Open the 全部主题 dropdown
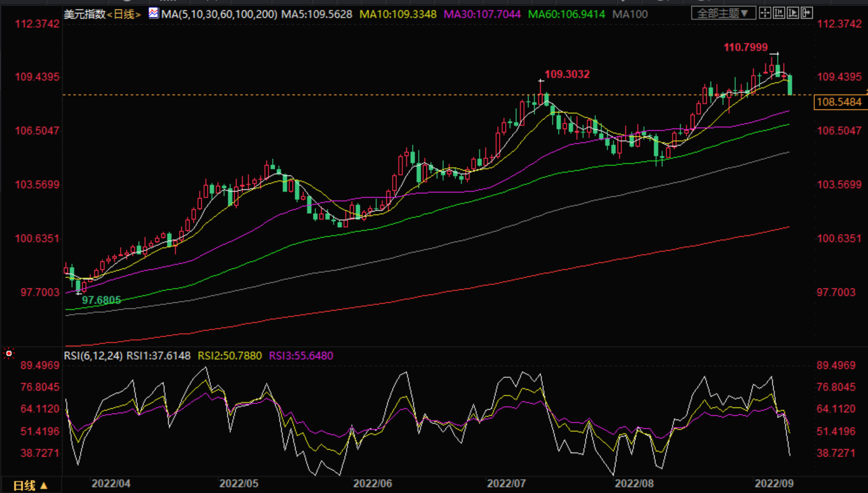 tap(723, 13)
